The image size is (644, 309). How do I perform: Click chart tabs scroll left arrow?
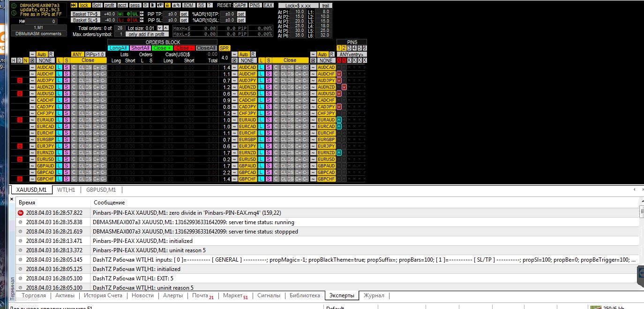[634, 190]
